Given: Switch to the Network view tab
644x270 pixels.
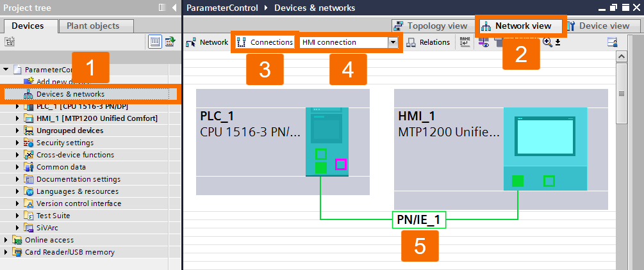Looking at the screenshot, I should 521,26.
